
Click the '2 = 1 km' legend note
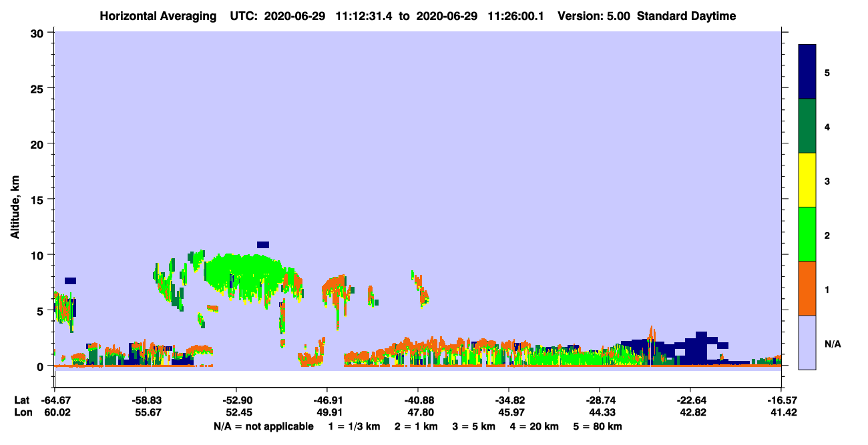click(x=417, y=426)
